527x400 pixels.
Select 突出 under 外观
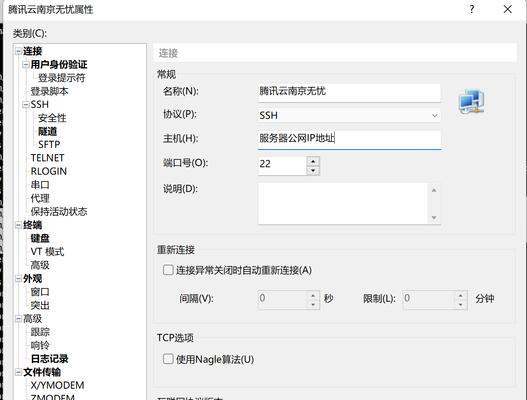pos(40,305)
